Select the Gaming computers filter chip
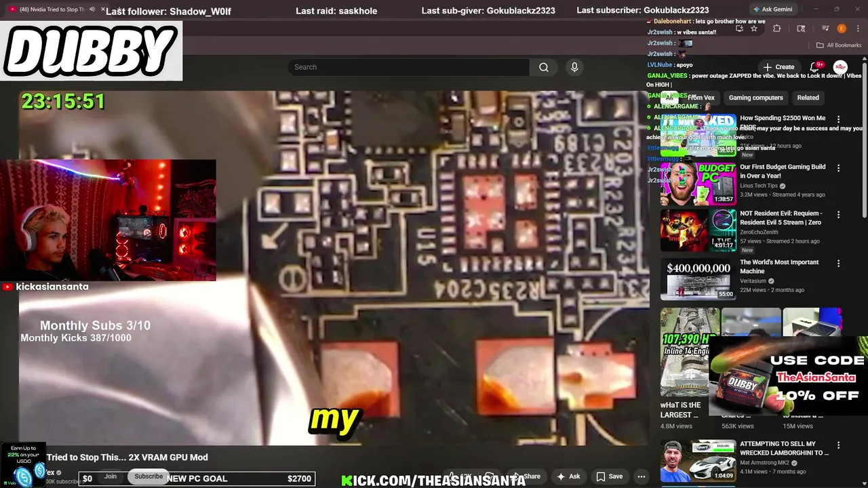This screenshot has width=868, height=488. pos(755,98)
